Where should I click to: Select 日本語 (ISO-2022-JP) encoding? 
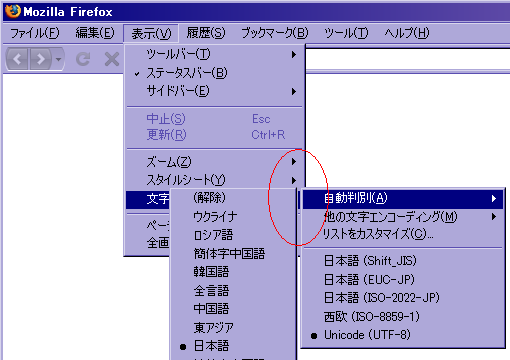[x=403, y=298]
